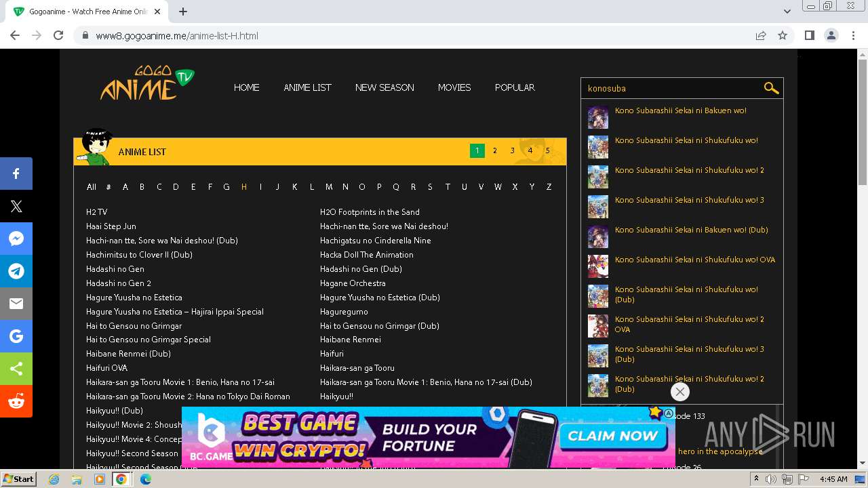Reload the page
Screen dimensions: 868x488
click(58, 35)
